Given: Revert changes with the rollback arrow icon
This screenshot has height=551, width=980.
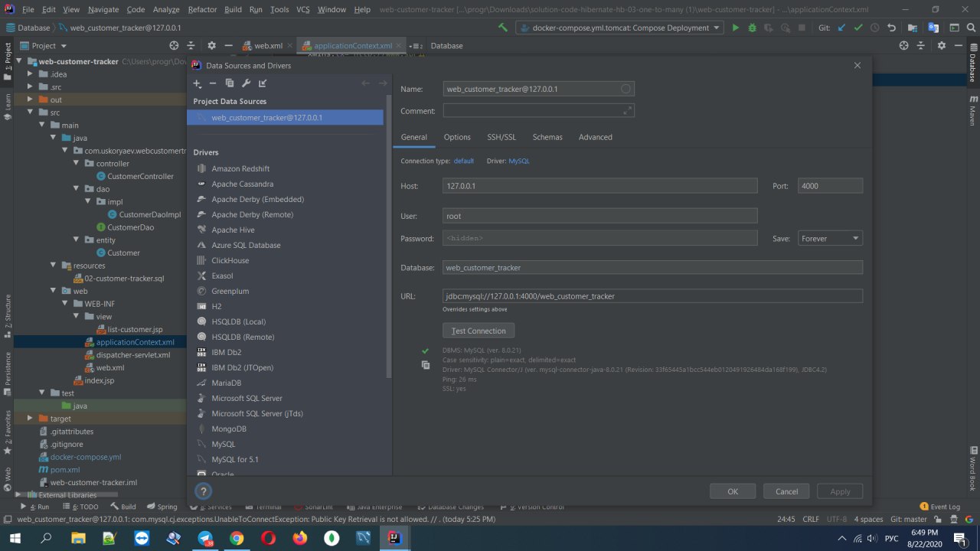Looking at the screenshot, I should (x=891, y=28).
